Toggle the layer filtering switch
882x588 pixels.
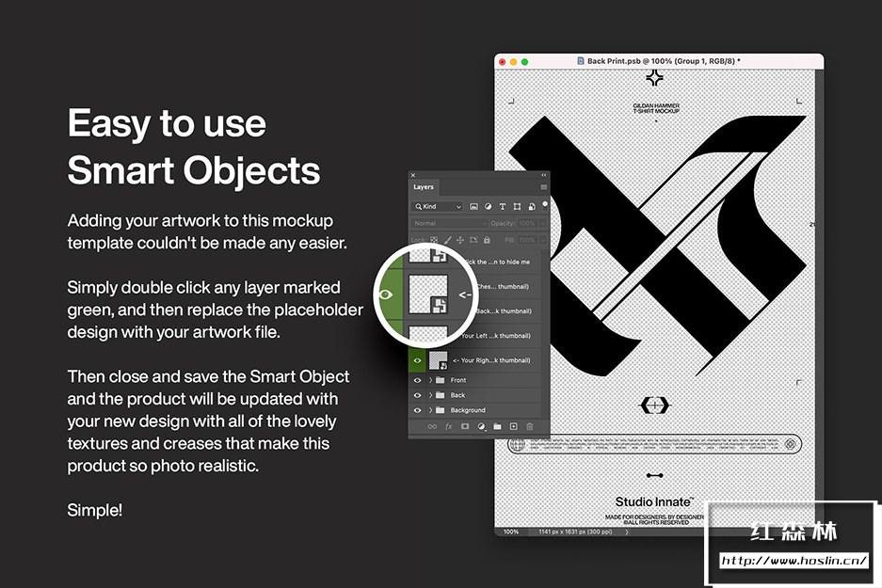(x=544, y=204)
